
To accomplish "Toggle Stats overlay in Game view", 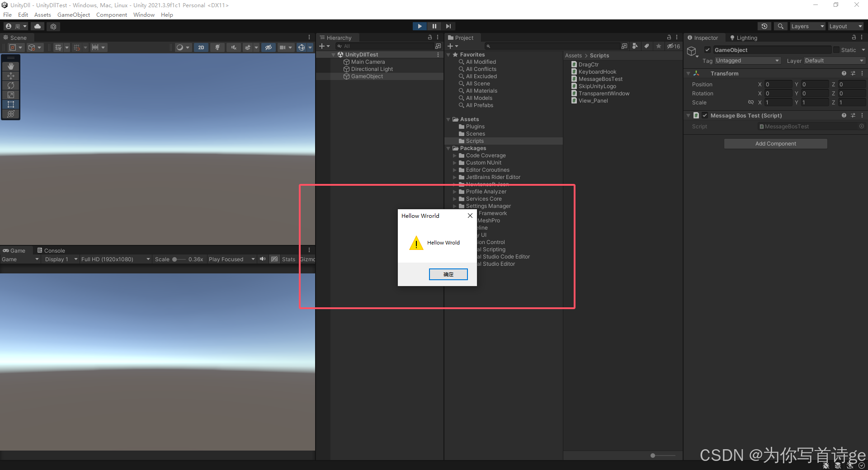I will tap(288, 259).
